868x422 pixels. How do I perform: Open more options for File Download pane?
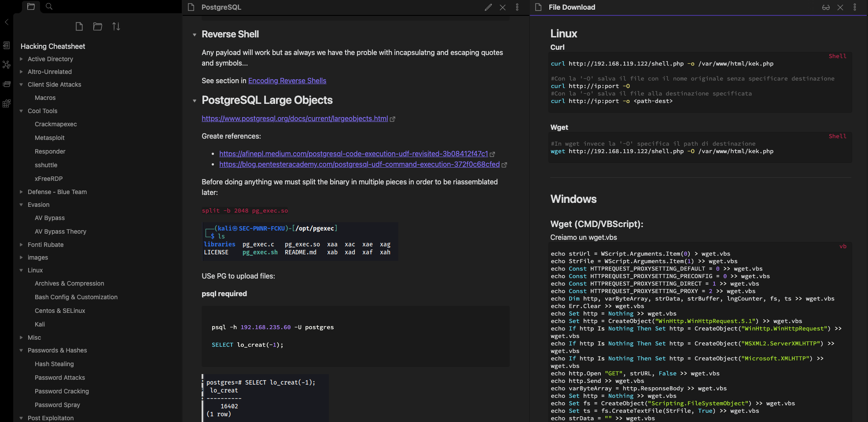[855, 7]
